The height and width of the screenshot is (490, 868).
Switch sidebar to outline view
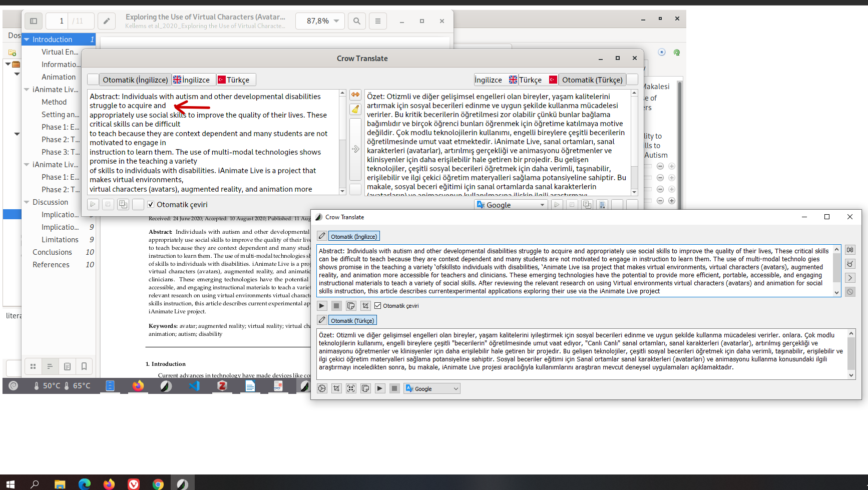(50, 366)
